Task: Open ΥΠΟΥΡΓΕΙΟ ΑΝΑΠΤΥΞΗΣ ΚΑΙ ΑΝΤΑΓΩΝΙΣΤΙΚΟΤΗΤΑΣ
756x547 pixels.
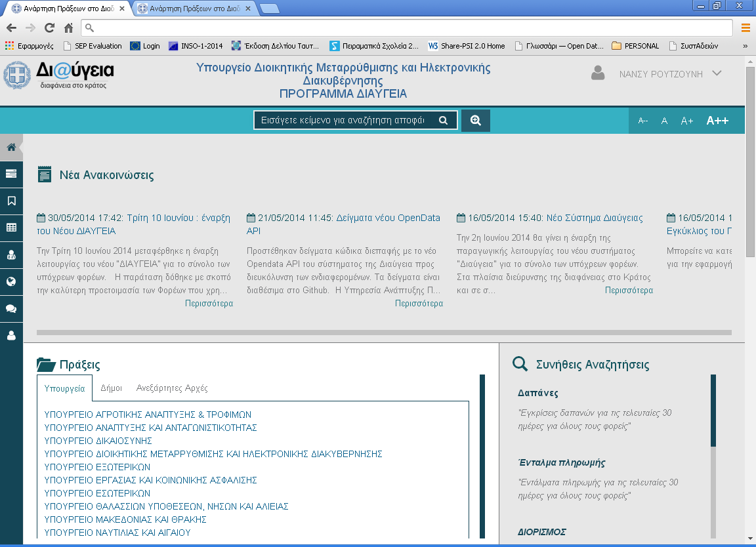Action: click(x=150, y=428)
